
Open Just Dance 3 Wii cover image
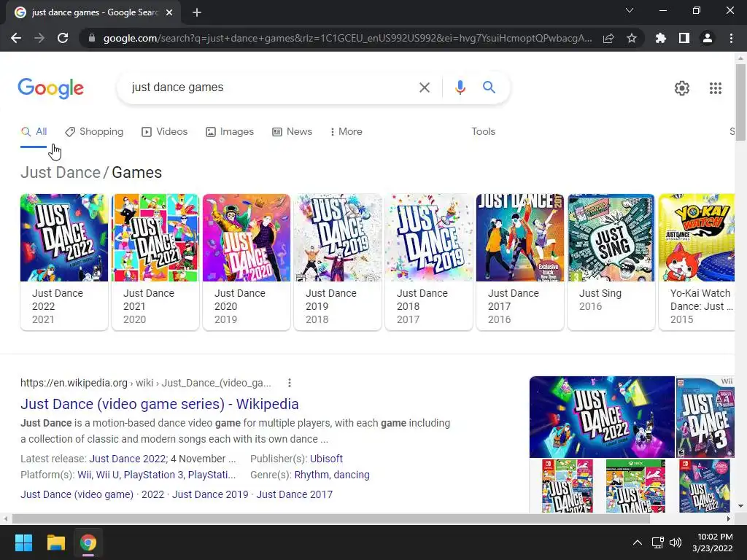click(x=705, y=416)
